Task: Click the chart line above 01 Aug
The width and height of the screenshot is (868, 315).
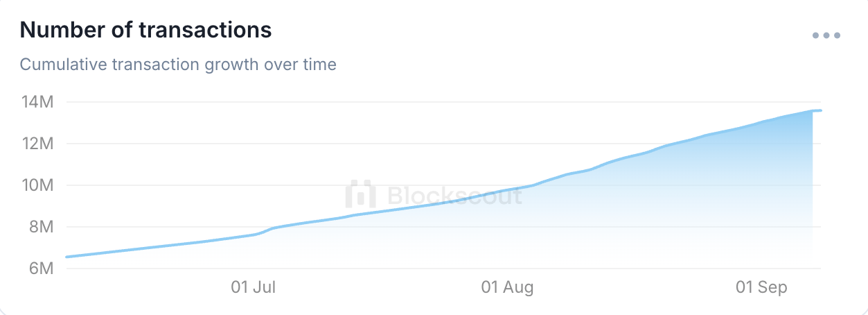Action: click(x=508, y=190)
